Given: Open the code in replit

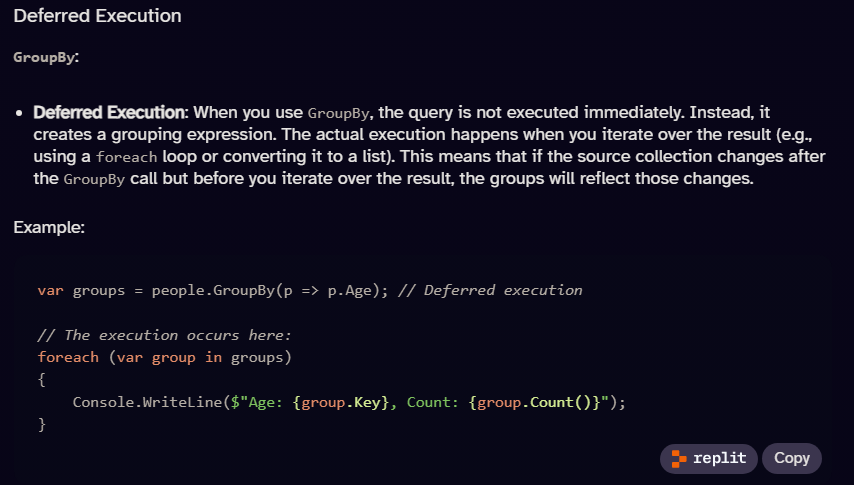Looking at the screenshot, I should click(x=709, y=458).
